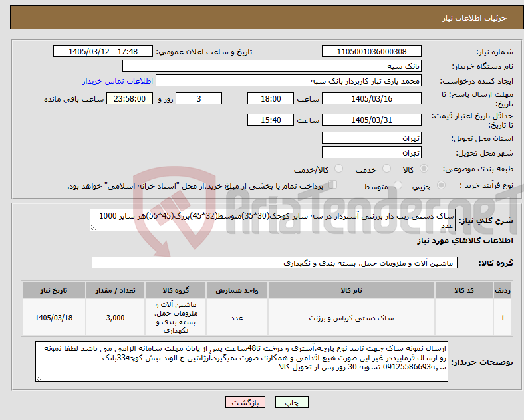Screen dimensions: 524x420
Task: Click the deadline time field 18:00
Action: coord(271,98)
